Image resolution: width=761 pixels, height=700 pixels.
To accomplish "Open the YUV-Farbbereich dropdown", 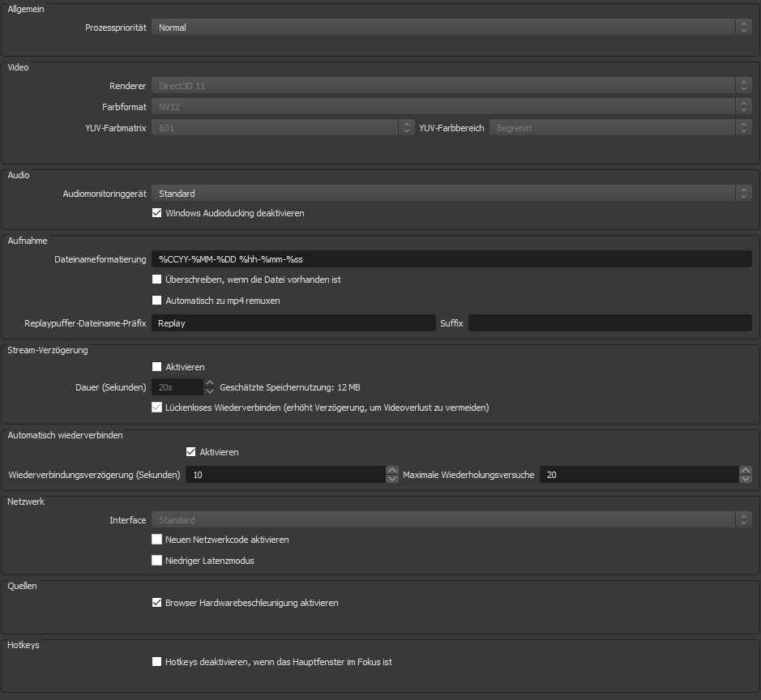I will (x=620, y=128).
